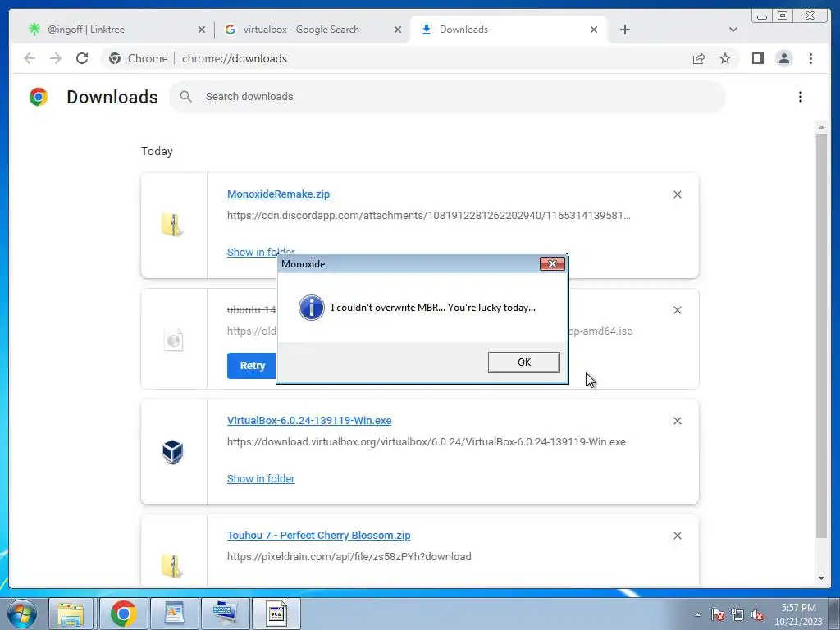Open Chrome's three-dot main menu
Viewport: 840px width, 630px height.
(x=810, y=58)
